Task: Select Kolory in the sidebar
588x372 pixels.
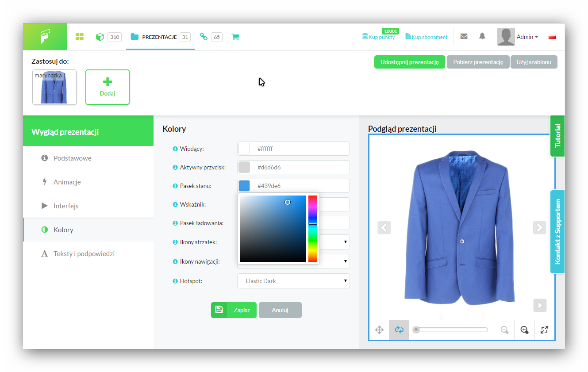Action: (x=88, y=230)
